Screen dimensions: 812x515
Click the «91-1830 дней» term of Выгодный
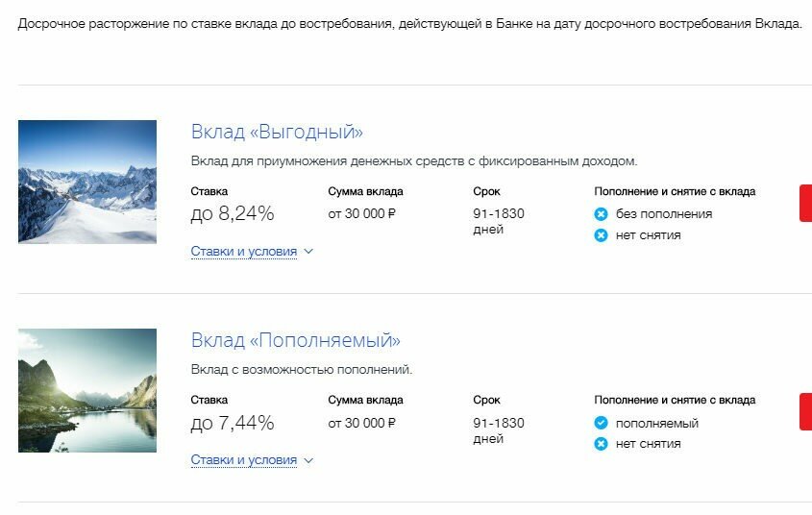click(499, 222)
